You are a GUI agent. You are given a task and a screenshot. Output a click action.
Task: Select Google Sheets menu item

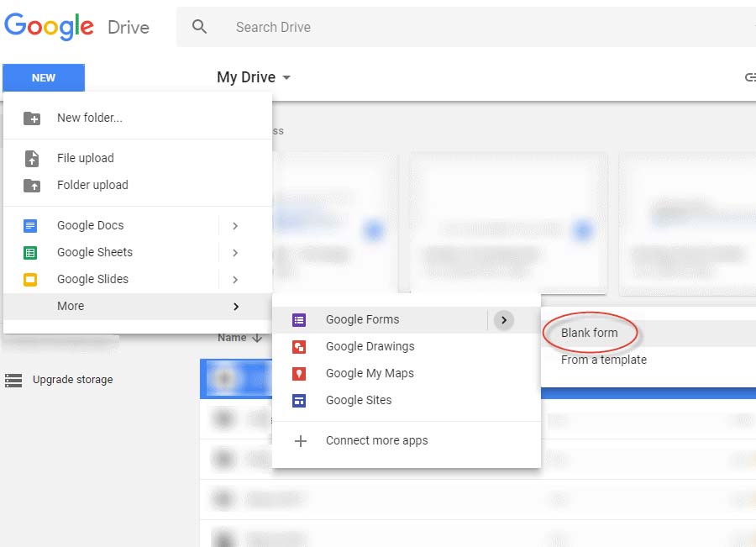138,252
